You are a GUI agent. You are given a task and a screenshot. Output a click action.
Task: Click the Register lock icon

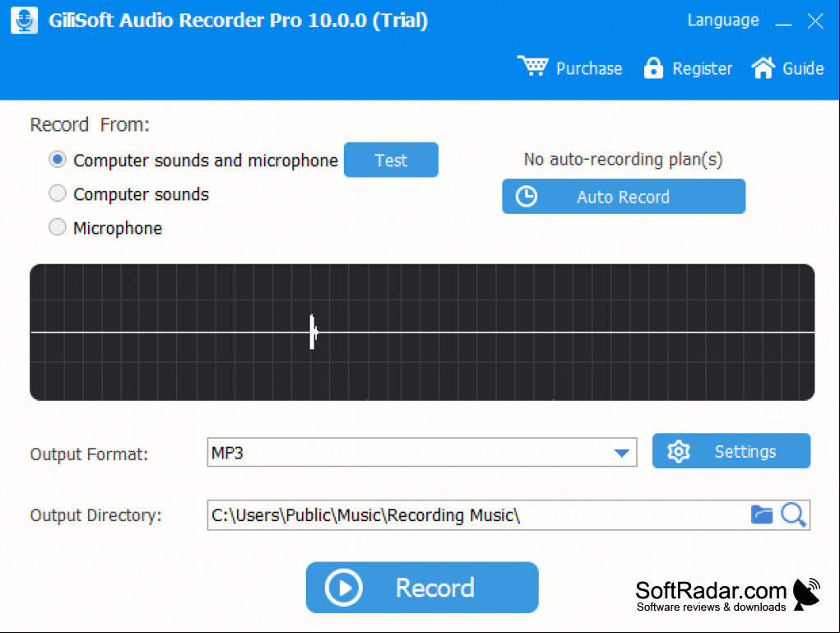pyautogui.click(x=653, y=67)
